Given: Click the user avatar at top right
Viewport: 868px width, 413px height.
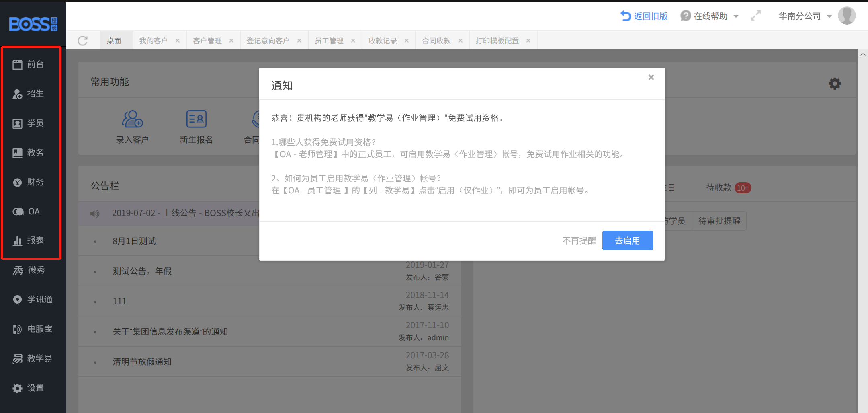Looking at the screenshot, I should (x=846, y=16).
